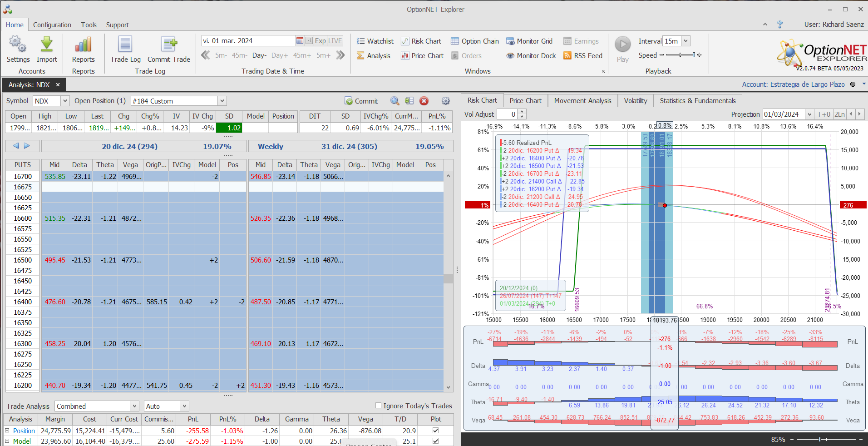Open the account dropdown arrow
The height and width of the screenshot is (446, 868).
[864, 84]
